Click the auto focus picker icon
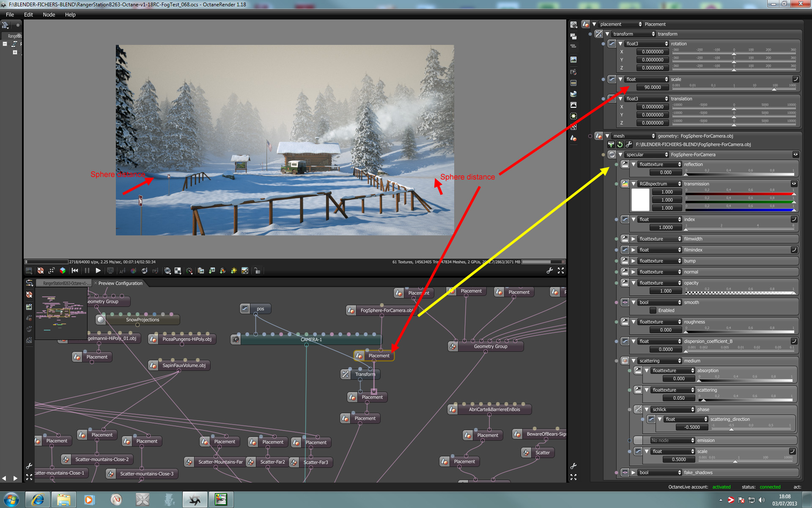The height and width of the screenshot is (508, 812). coord(122,271)
